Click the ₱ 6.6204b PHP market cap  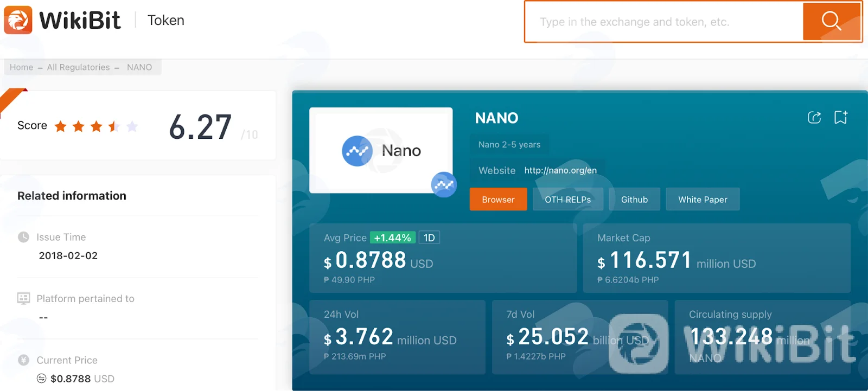(x=628, y=280)
